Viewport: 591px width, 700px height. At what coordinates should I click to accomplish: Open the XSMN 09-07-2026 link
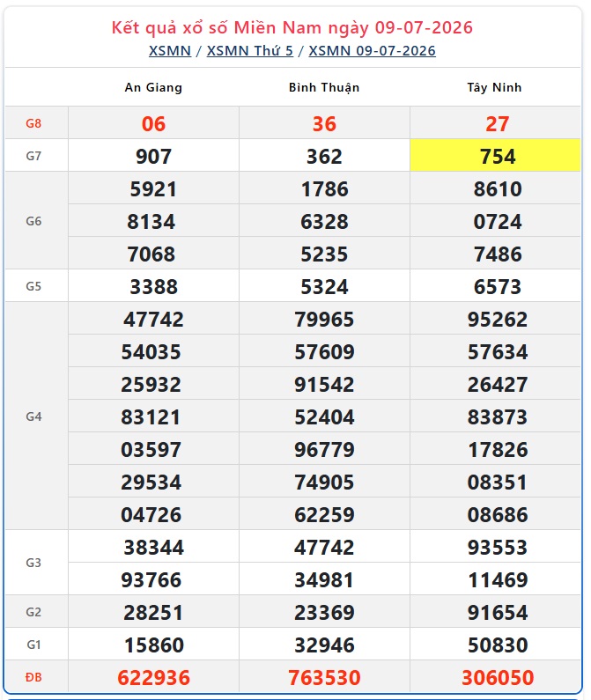[x=372, y=51]
